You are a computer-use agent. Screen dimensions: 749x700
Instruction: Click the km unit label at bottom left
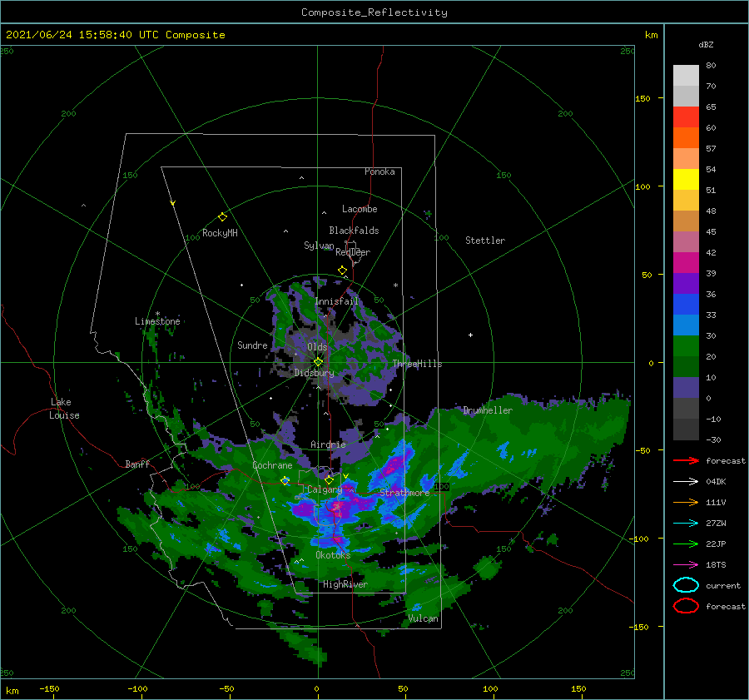pos(12,691)
